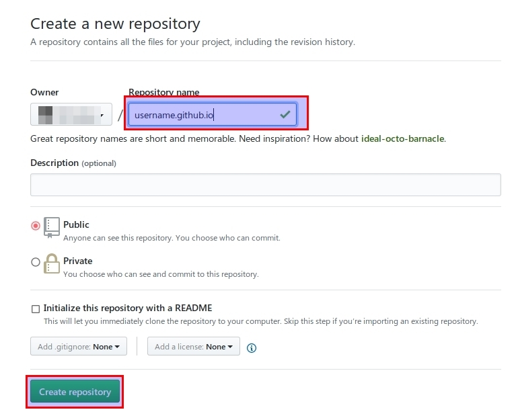Click the Description (optional) label

[x=73, y=163]
